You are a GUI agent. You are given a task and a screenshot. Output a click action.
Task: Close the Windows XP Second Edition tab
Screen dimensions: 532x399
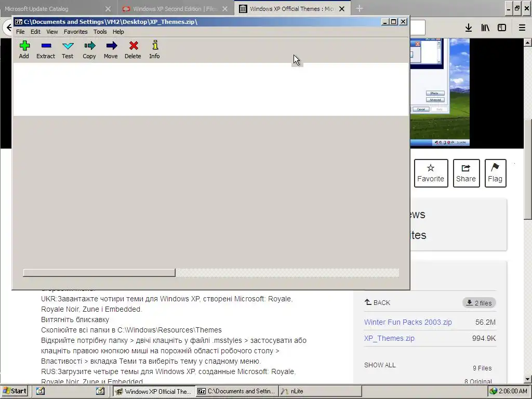[225, 9]
